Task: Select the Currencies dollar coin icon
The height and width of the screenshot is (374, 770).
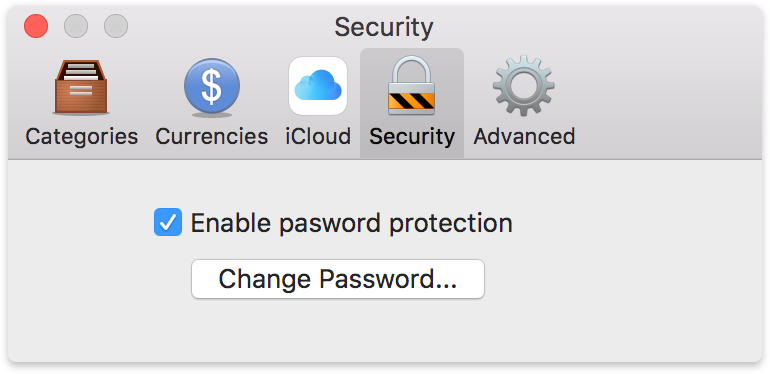Action: (x=212, y=87)
